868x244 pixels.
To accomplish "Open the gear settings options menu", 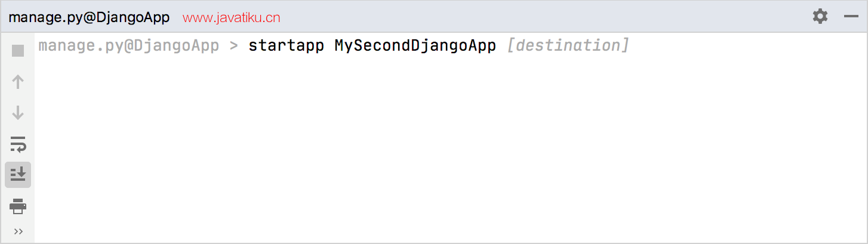I will [x=820, y=16].
